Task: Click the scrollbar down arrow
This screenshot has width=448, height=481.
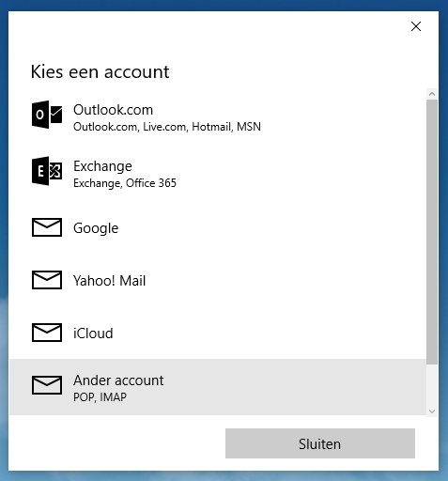Action: coord(432,411)
